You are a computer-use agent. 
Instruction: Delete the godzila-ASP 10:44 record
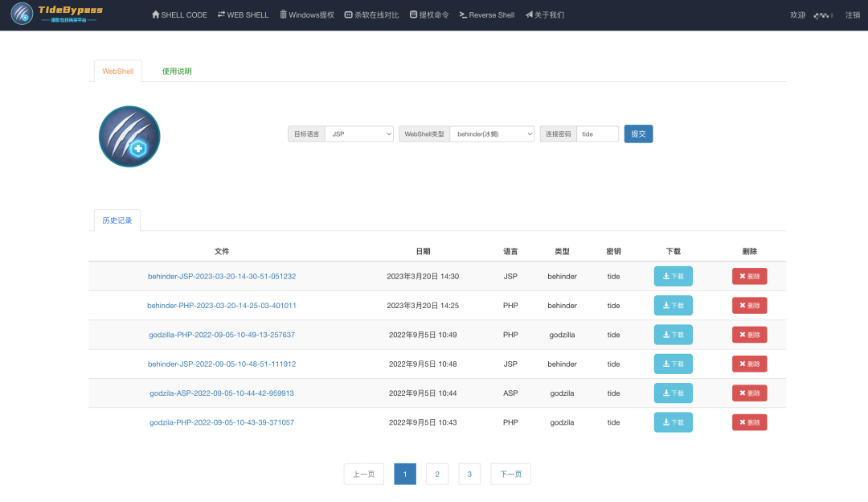click(750, 393)
